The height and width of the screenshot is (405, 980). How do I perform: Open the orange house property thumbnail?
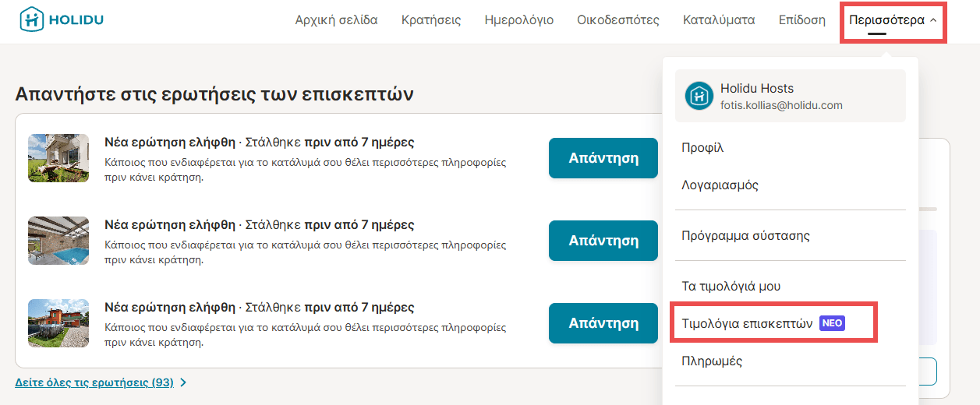(58, 323)
